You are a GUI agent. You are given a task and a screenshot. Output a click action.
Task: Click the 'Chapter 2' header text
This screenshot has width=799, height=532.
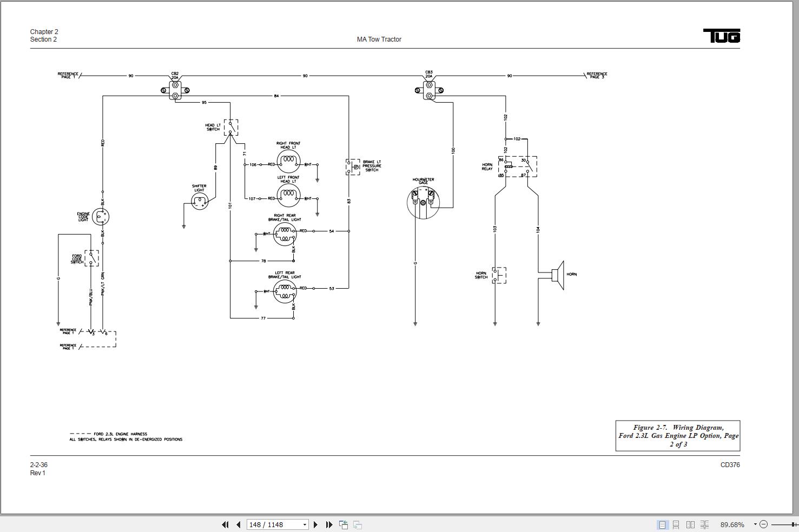[x=44, y=32]
